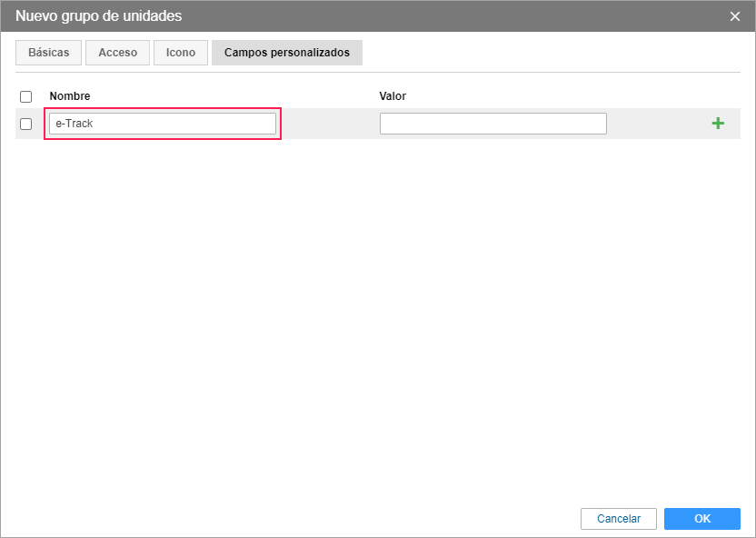Click empty space right of the Campos personalizados tab
Image resolution: width=756 pixels, height=538 pixels.
pos(545,53)
